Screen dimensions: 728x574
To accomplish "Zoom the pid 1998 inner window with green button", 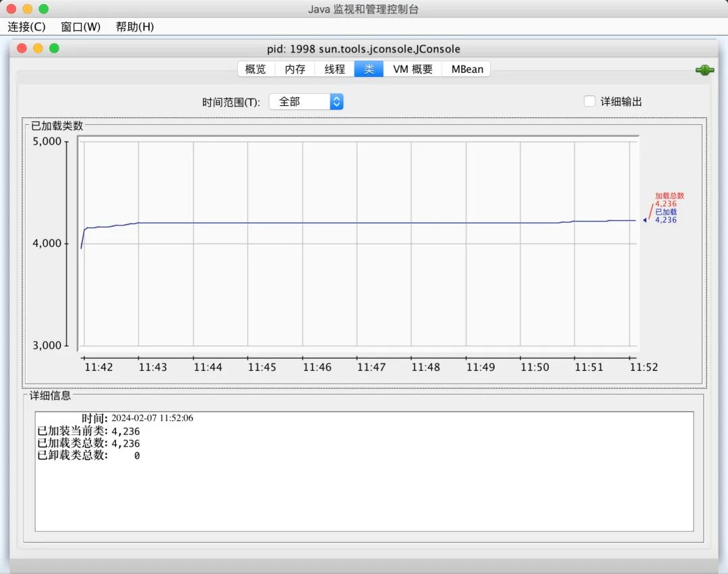I will pos(54,49).
